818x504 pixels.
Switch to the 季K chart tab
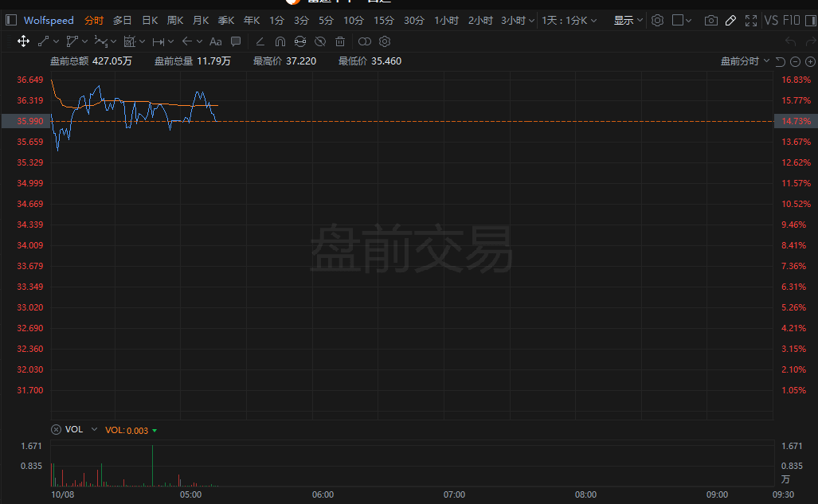[226, 21]
